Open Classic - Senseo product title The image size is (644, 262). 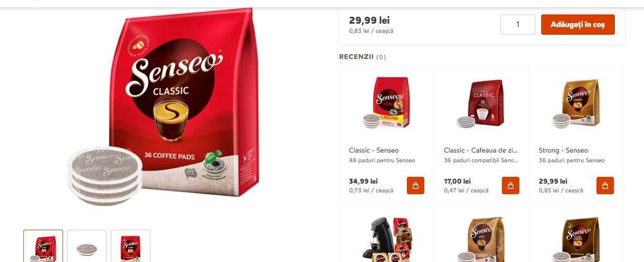[x=374, y=150]
